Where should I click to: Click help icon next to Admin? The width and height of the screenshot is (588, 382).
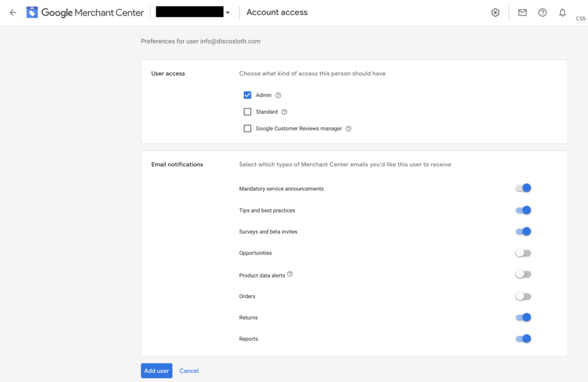pos(278,95)
